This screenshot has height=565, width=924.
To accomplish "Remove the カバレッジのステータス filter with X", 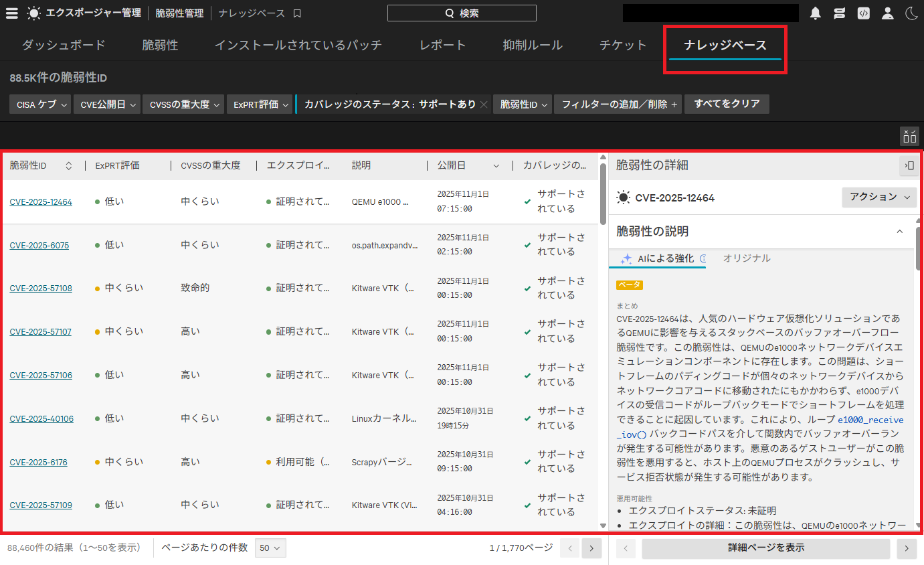I will [x=484, y=104].
